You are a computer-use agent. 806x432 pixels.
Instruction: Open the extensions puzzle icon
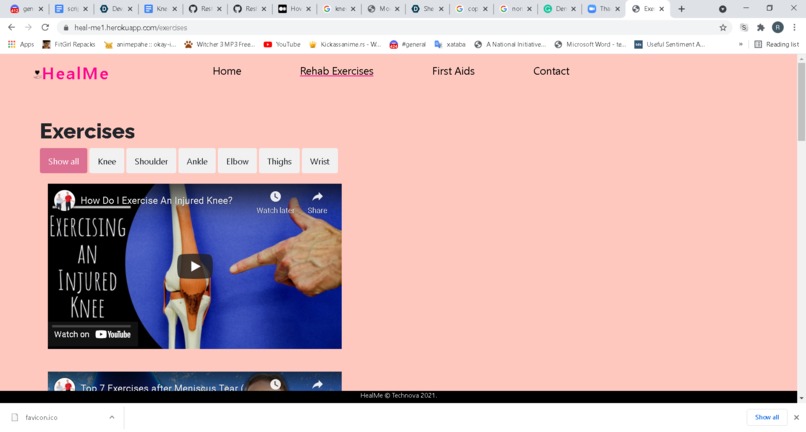tap(761, 28)
